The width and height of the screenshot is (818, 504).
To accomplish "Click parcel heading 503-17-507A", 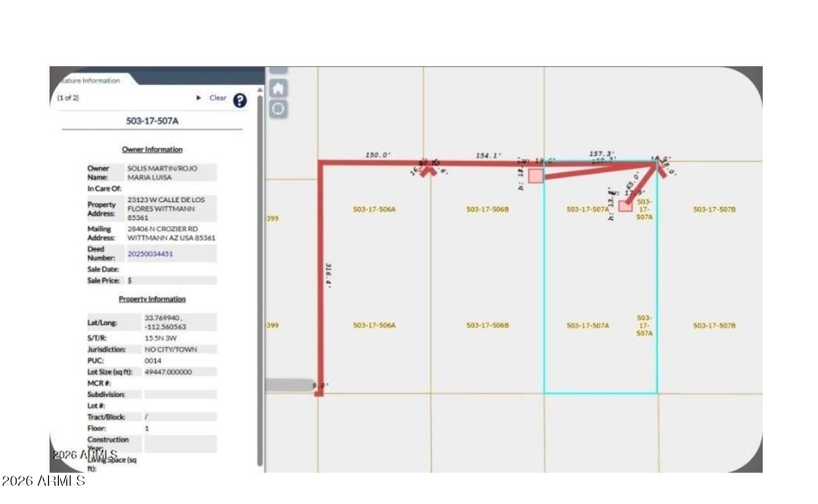I will (152, 121).
